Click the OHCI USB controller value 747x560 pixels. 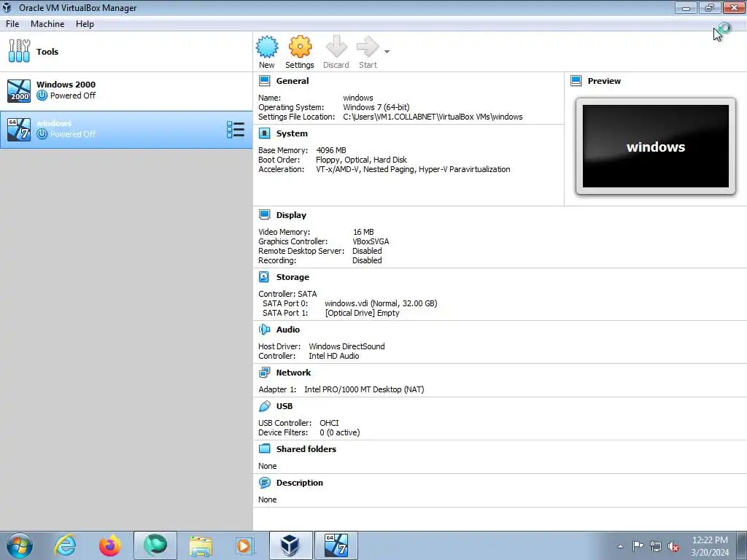(329, 423)
